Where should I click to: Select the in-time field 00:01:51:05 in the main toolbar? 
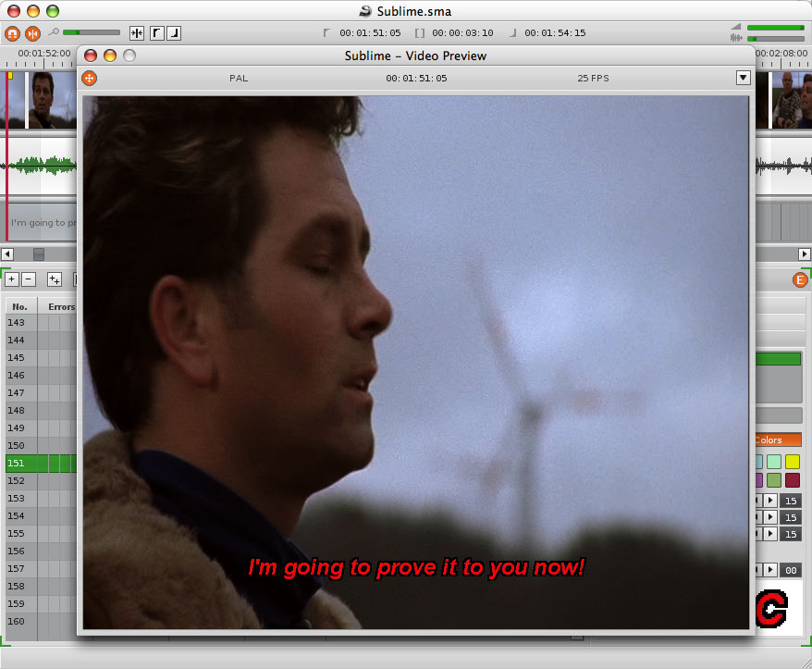(x=370, y=33)
